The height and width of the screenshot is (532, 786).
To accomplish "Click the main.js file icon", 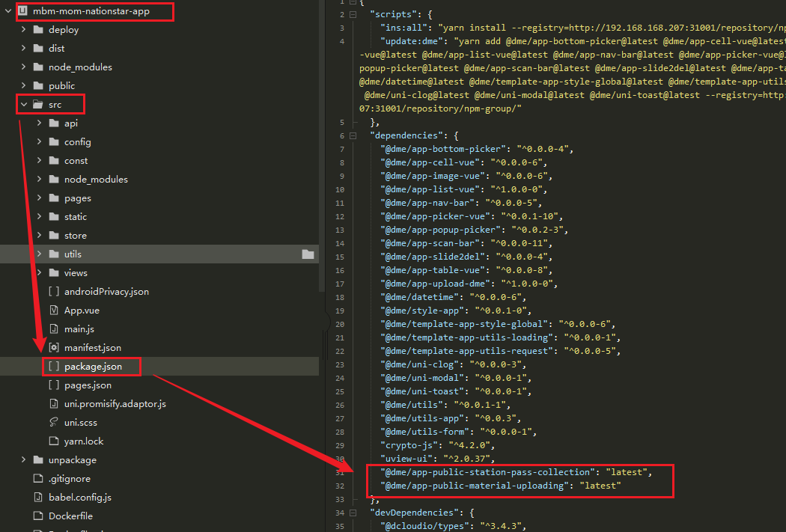I will click(x=54, y=329).
